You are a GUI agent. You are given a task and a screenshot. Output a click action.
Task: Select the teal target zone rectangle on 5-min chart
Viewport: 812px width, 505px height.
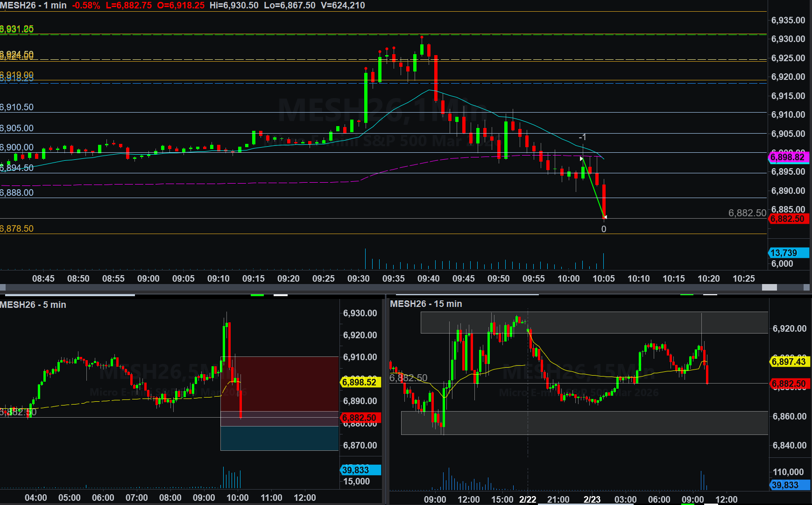279,438
